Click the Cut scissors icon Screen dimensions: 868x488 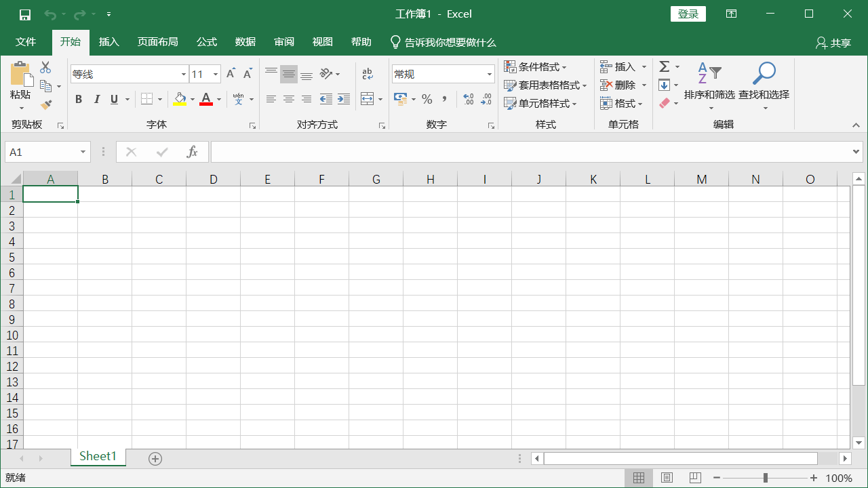tap(45, 67)
